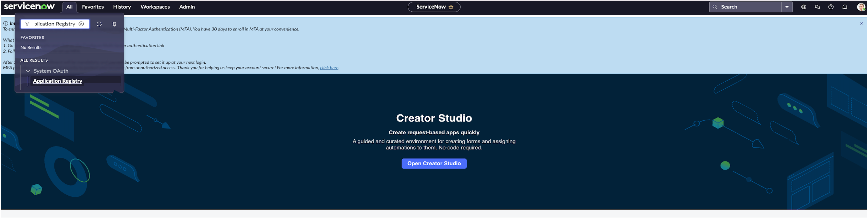Click the Open Creator Studio button

point(434,163)
